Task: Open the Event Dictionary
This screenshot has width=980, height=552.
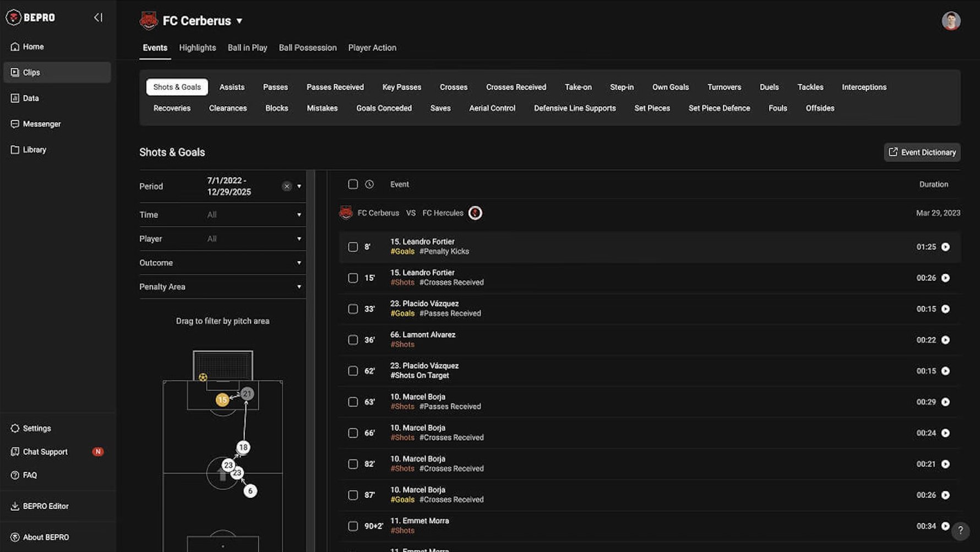Action: (x=922, y=153)
